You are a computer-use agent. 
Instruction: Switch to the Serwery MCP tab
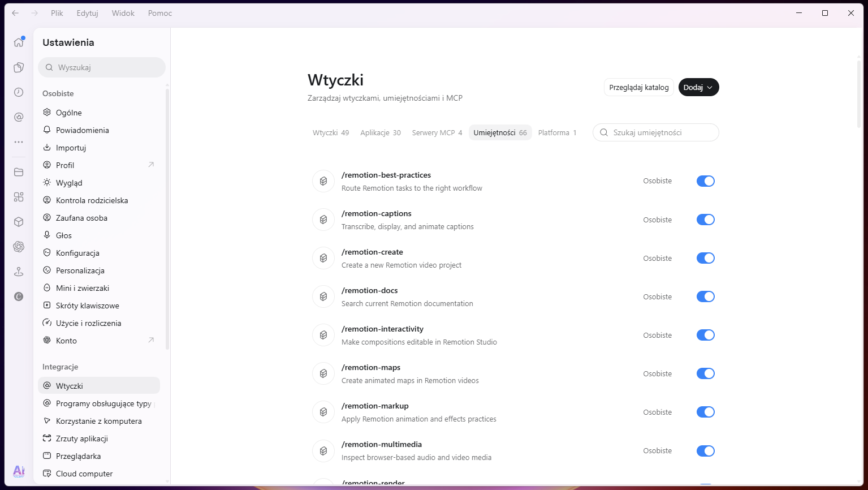point(437,133)
